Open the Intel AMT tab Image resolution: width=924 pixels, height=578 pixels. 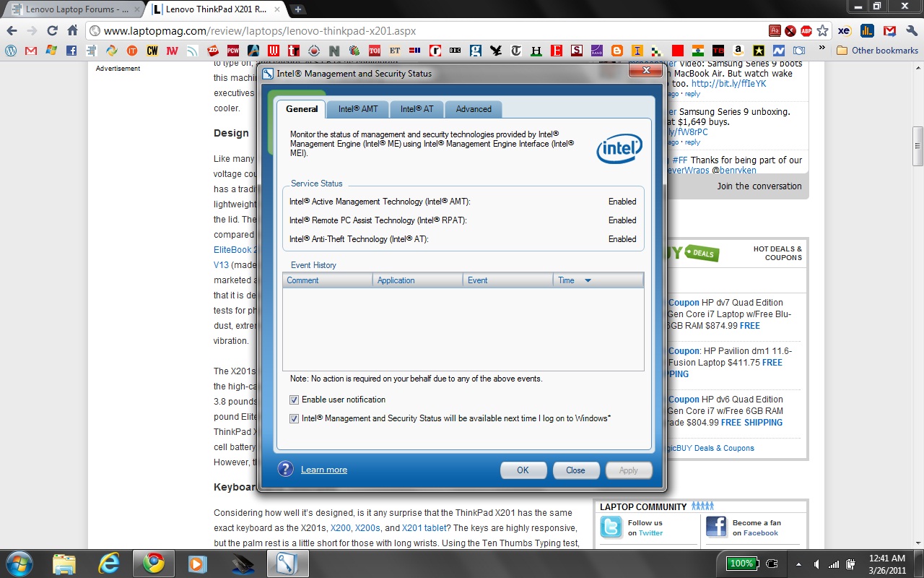(x=358, y=109)
